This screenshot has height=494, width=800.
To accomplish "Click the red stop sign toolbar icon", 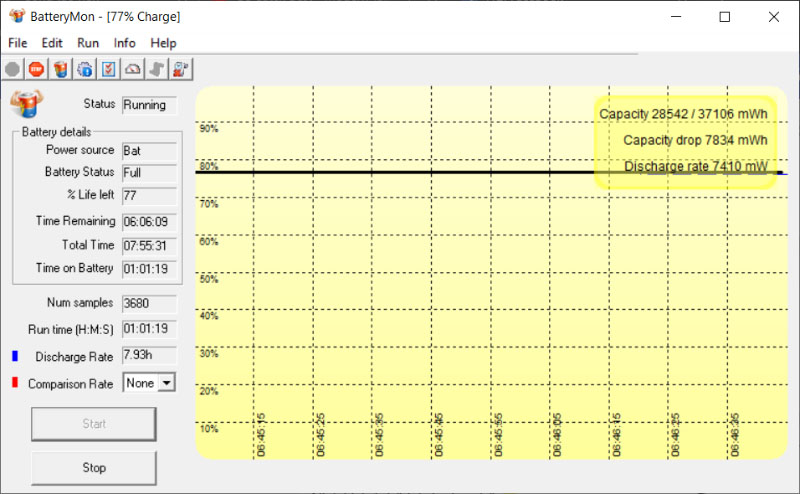I will pyautogui.click(x=36, y=69).
